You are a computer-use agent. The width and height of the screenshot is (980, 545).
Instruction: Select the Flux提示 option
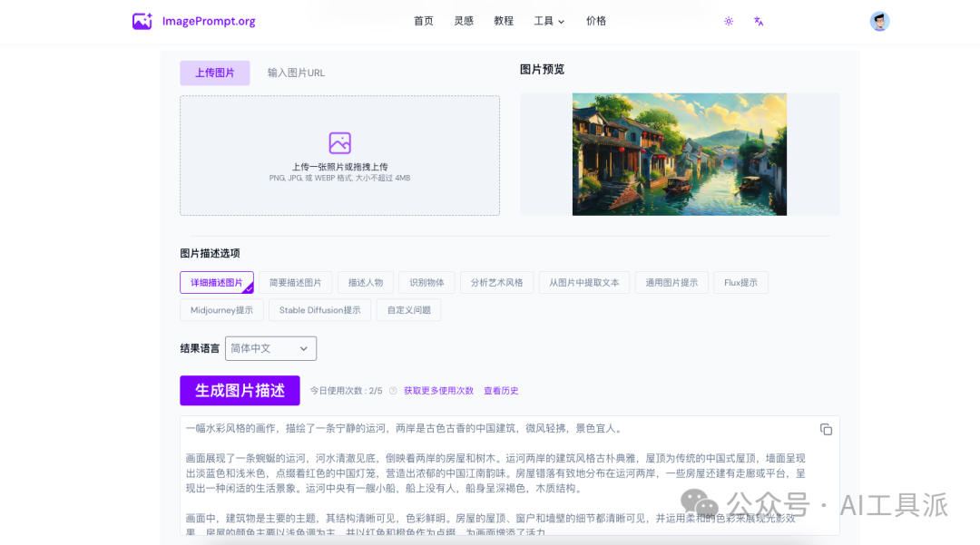pyautogui.click(x=740, y=283)
